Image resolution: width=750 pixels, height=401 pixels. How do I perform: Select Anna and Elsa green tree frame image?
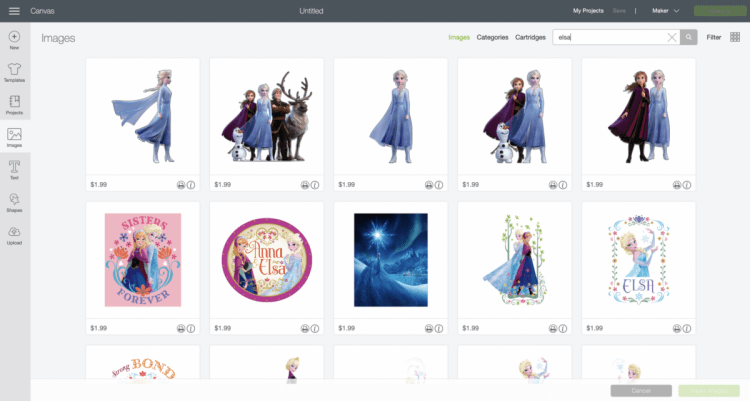[515, 260]
